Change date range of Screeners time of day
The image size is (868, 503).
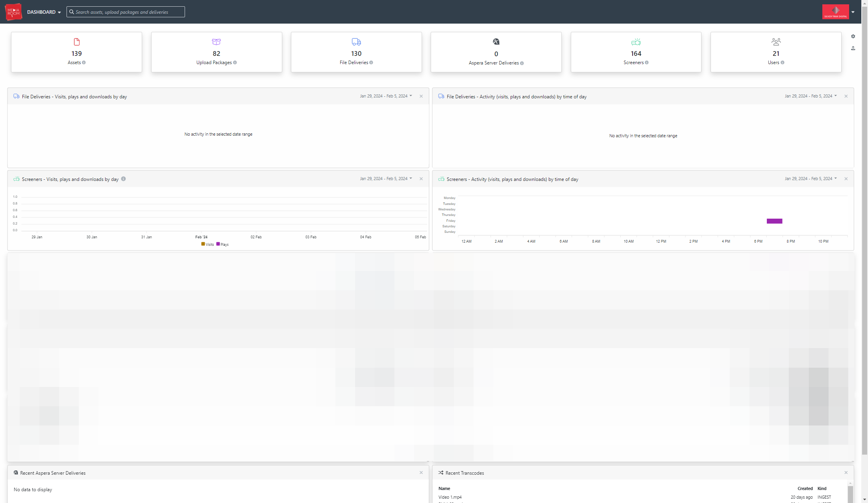pos(811,179)
